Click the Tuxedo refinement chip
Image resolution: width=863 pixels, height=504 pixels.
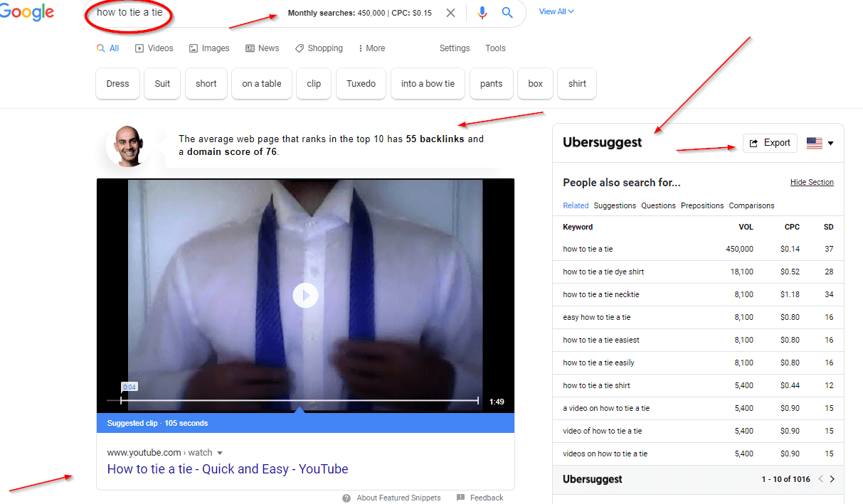(x=361, y=83)
